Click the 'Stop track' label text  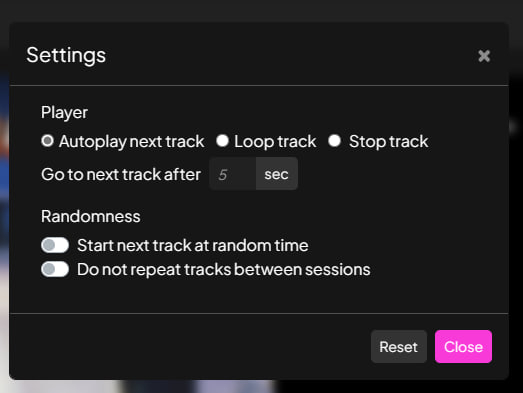[x=389, y=141]
